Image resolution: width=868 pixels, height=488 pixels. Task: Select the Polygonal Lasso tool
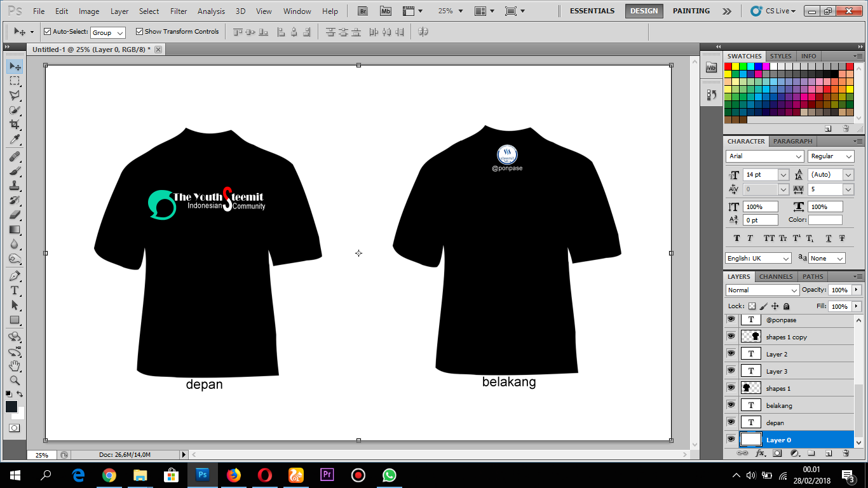(15, 95)
